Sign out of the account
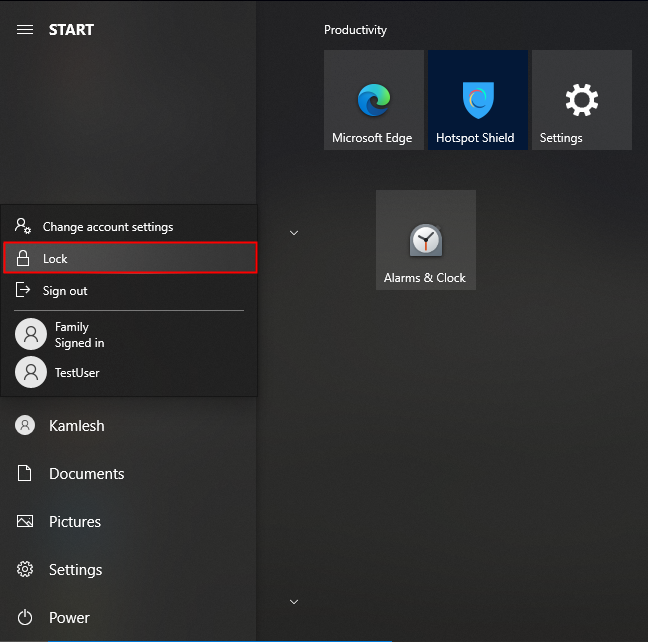 click(x=129, y=291)
